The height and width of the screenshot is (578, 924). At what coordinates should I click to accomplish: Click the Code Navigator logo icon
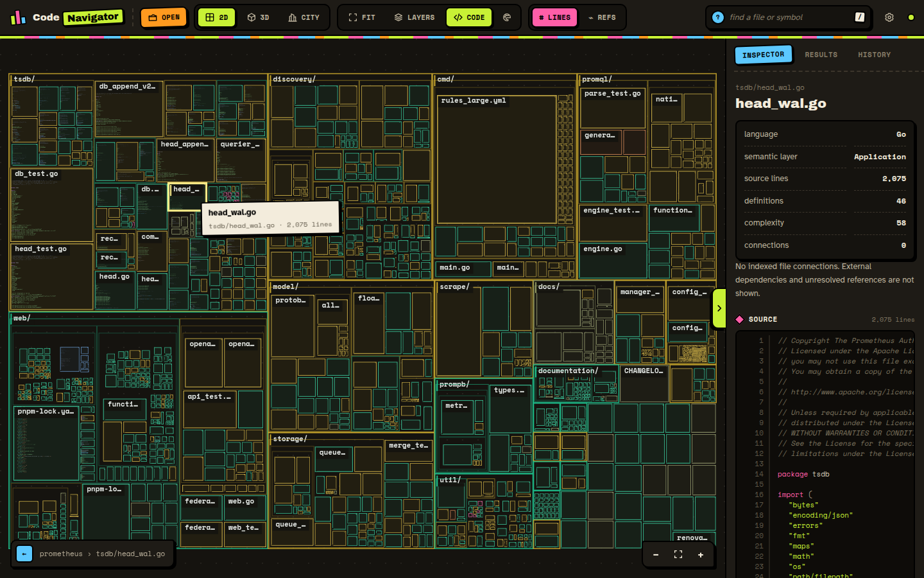point(18,17)
